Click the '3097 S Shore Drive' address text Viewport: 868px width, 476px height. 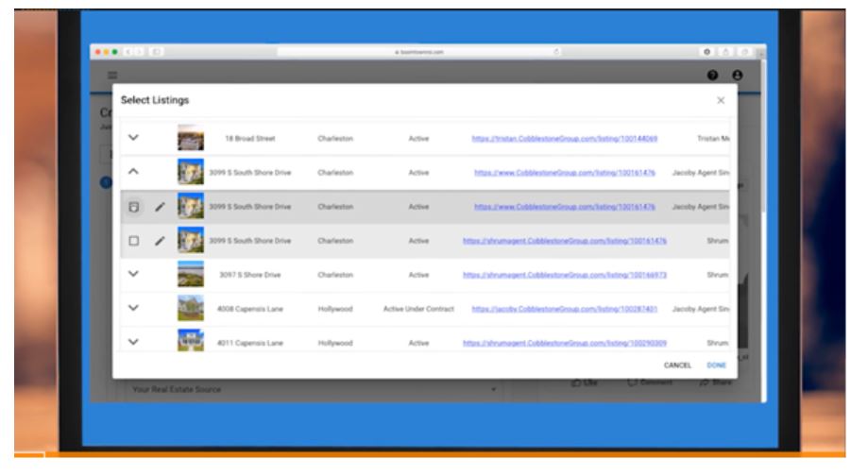[249, 275]
